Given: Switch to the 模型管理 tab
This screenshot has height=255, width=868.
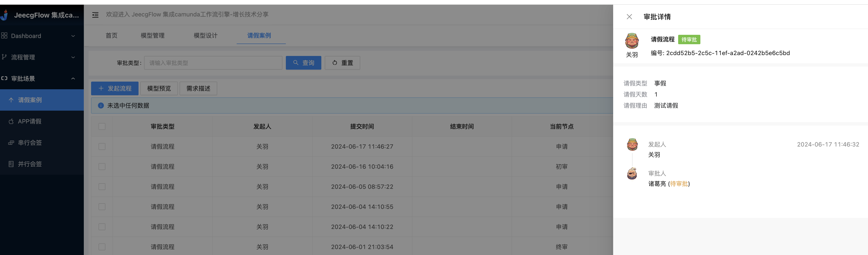Looking at the screenshot, I should (152, 36).
